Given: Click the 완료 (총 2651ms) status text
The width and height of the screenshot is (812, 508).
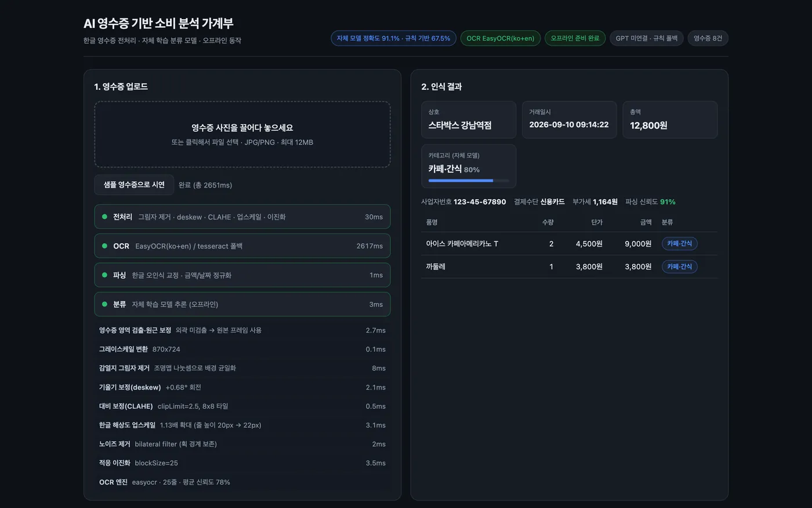Looking at the screenshot, I should 205,185.
